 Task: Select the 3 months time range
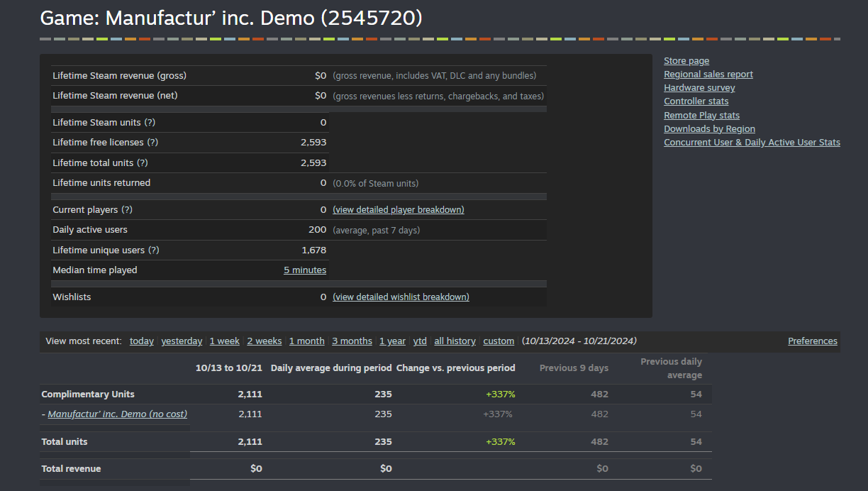352,341
